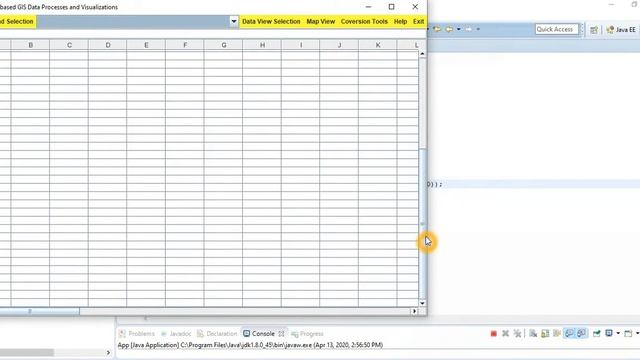Image resolution: width=640 pixels, height=360 pixels.
Task: Click Exit in the GIS menu bar
Action: coord(418,21)
